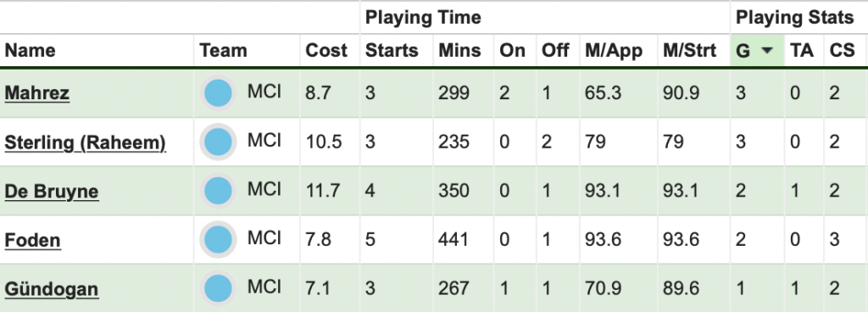Sort by the Team column header
Screen dimensions: 868x312
(x=223, y=51)
